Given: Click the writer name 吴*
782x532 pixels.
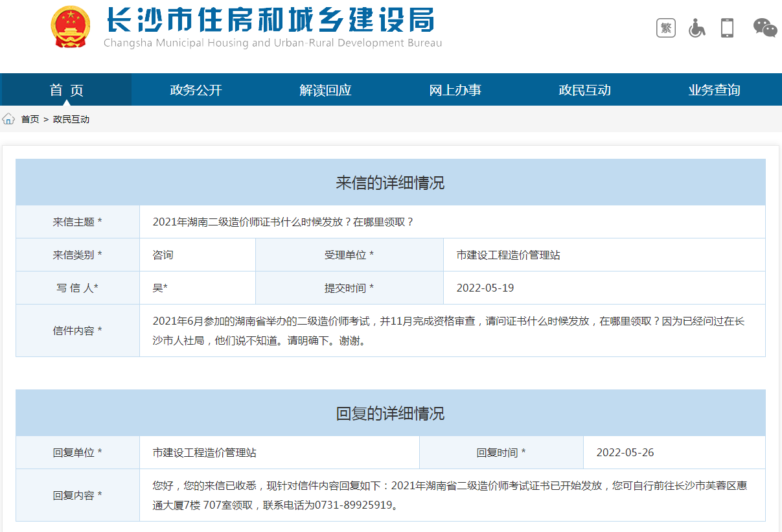Looking at the screenshot, I should click(x=160, y=288).
